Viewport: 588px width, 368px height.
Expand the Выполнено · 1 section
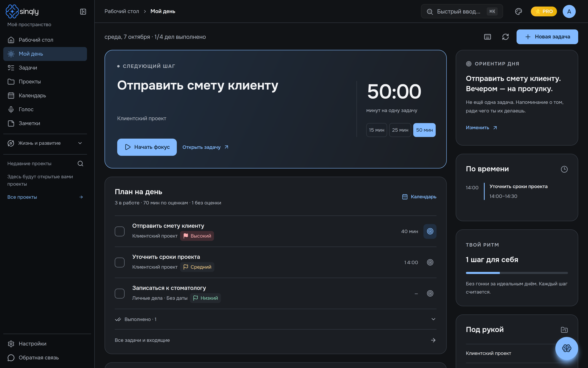click(x=276, y=319)
